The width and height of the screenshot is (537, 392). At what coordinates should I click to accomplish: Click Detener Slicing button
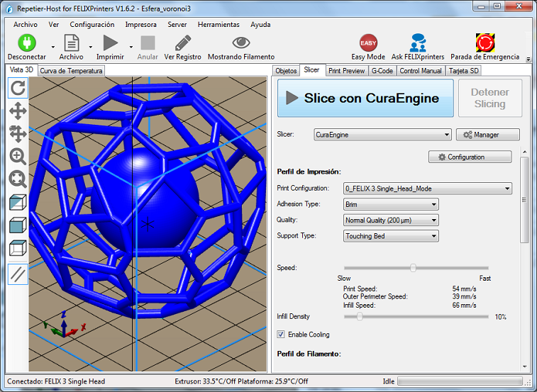click(490, 99)
